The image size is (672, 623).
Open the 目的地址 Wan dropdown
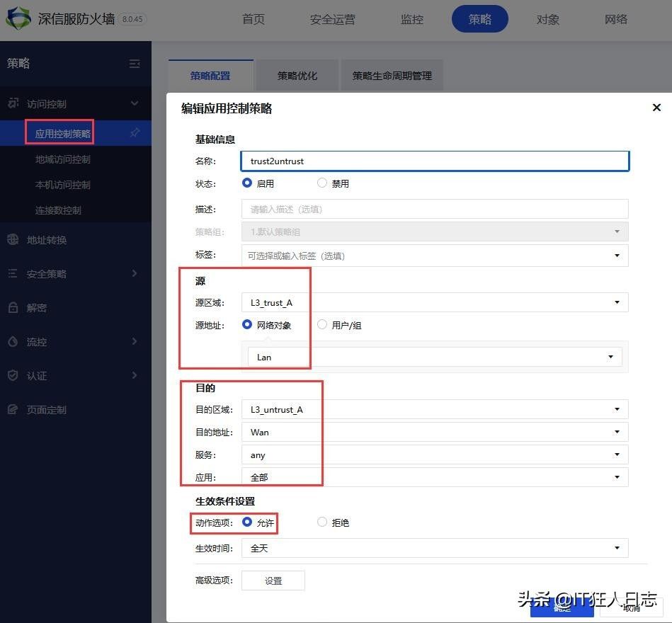(435, 432)
